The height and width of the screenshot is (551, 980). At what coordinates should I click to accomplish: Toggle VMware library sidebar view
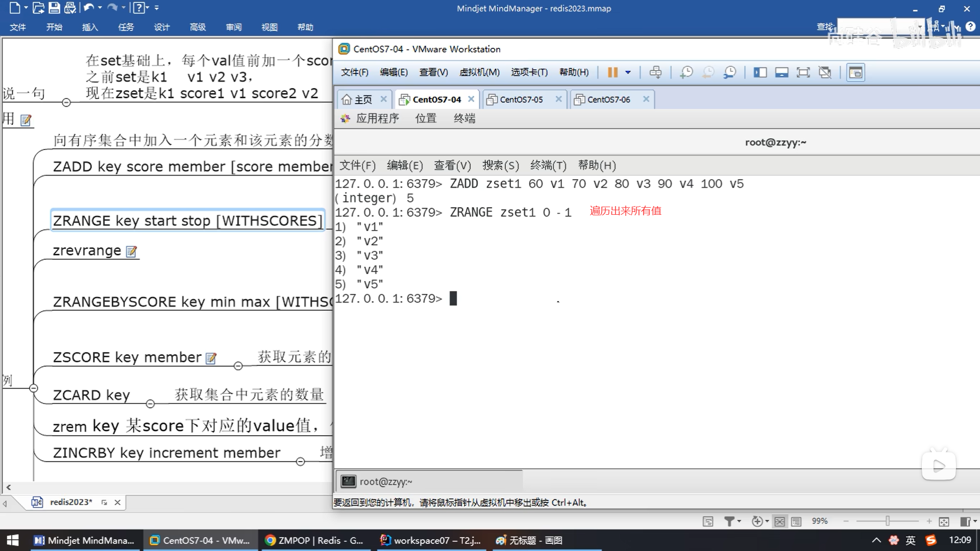[x=760, y=72]
